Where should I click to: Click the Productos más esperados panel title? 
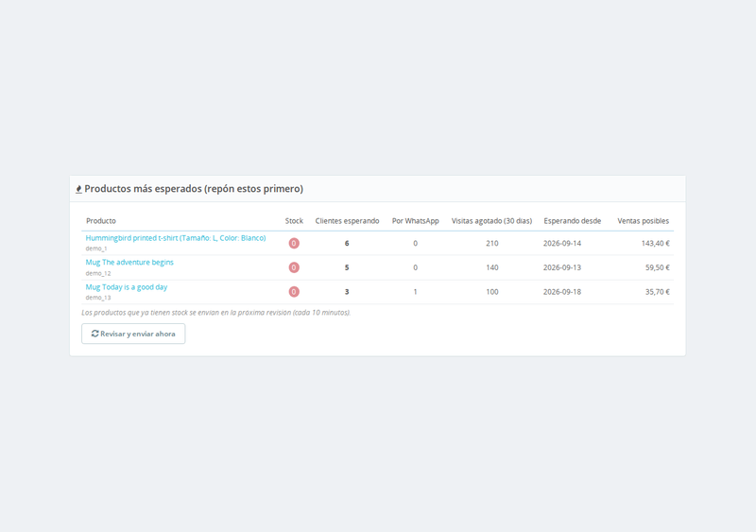tap(194, 189)
